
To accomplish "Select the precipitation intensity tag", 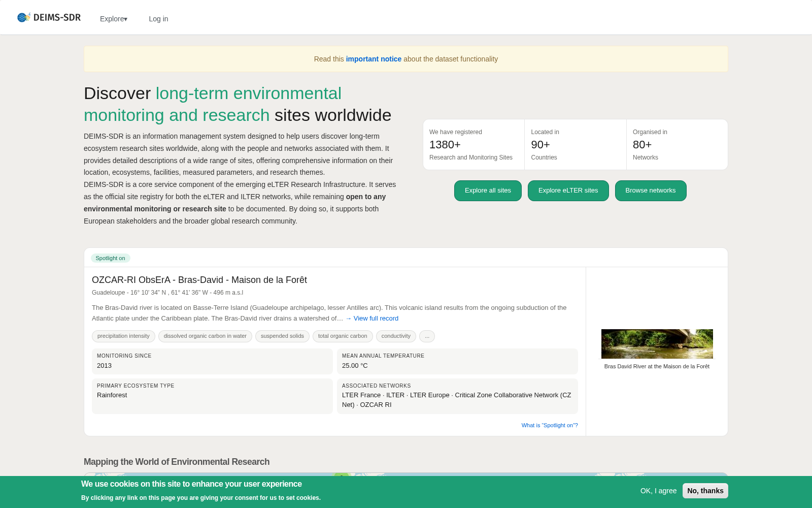I will pyautogui.click(x=123, y=336).
